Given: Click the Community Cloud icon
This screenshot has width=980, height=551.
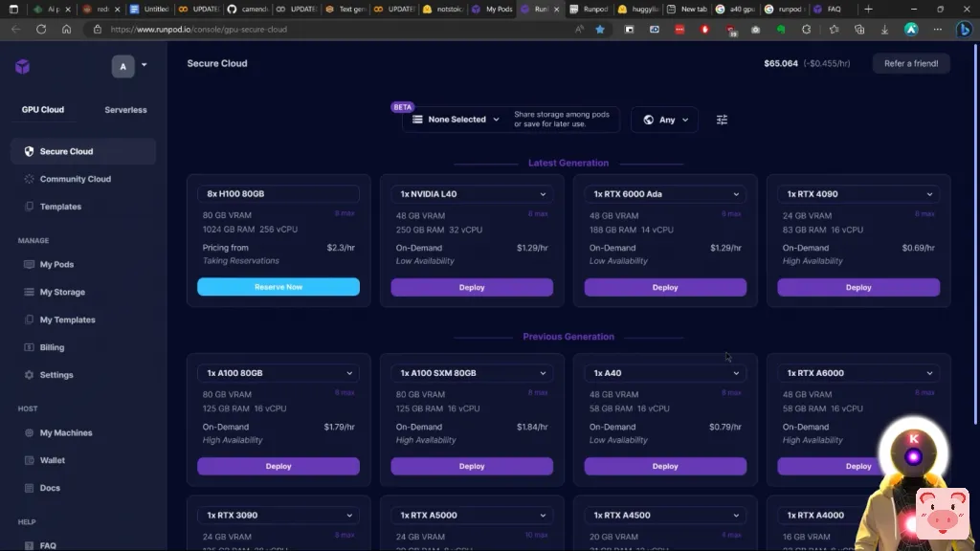Looking at the screenshot, I should coord(29,179).
